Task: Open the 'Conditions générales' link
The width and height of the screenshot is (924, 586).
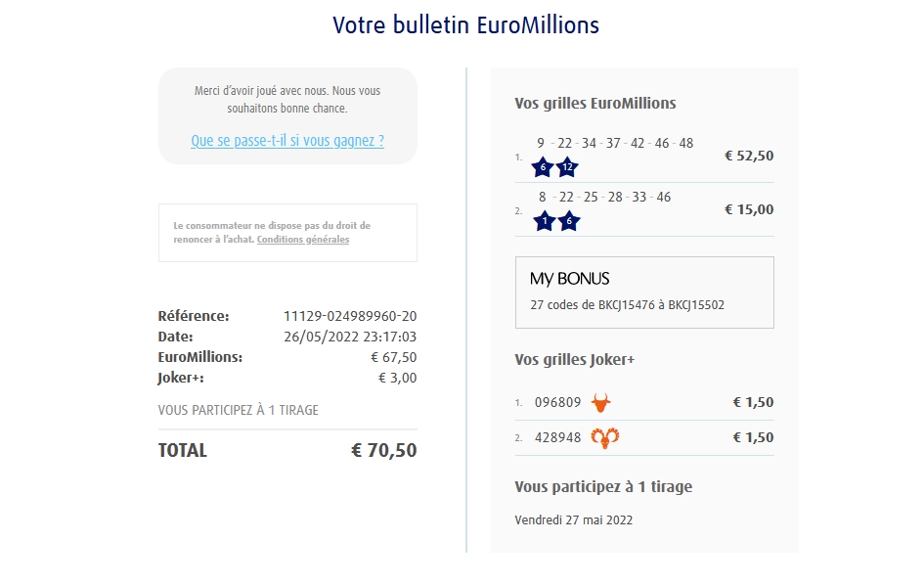Action: click(303, 240)
